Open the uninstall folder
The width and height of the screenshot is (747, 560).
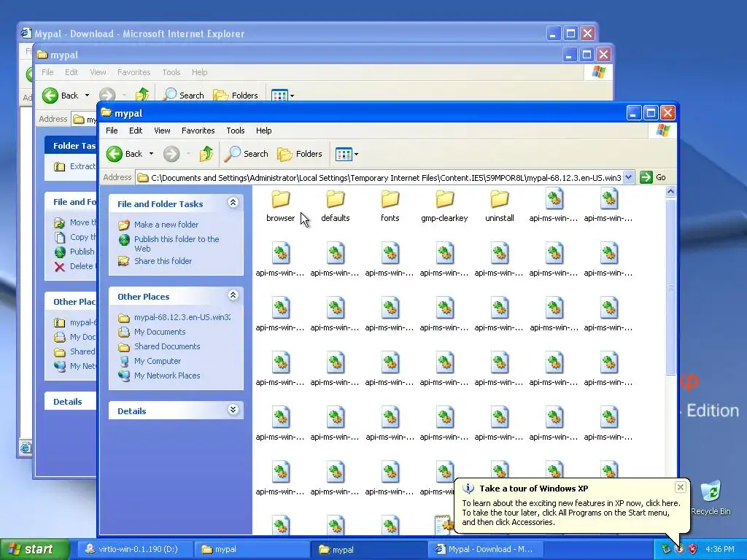pyautogui.click(x=499, y=206)
